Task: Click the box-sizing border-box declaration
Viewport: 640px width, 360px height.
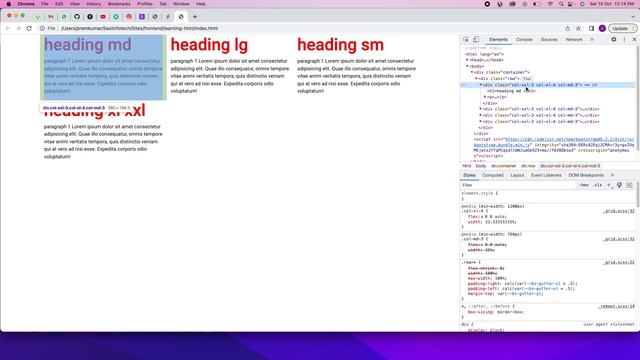Action: (x=496, y=312)
